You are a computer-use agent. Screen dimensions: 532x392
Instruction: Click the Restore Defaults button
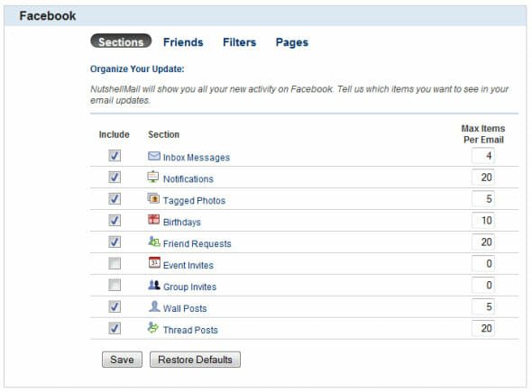click(x=195, y=360)
